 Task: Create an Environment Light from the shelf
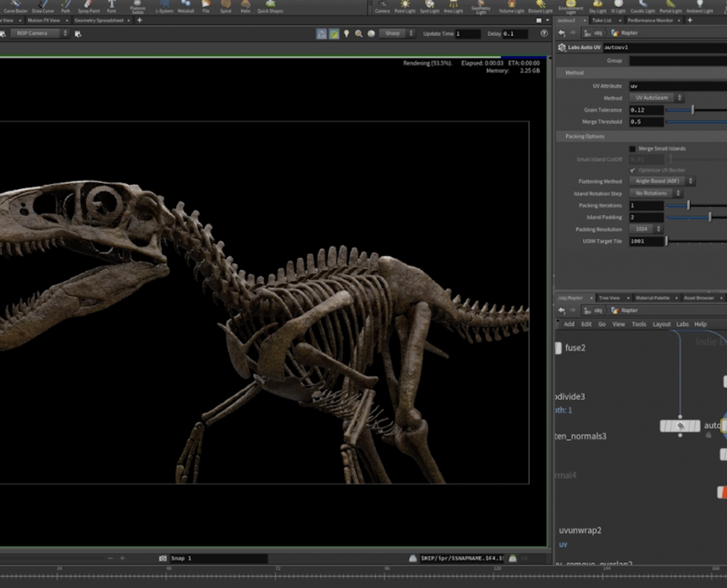click(x=570, y=7)
